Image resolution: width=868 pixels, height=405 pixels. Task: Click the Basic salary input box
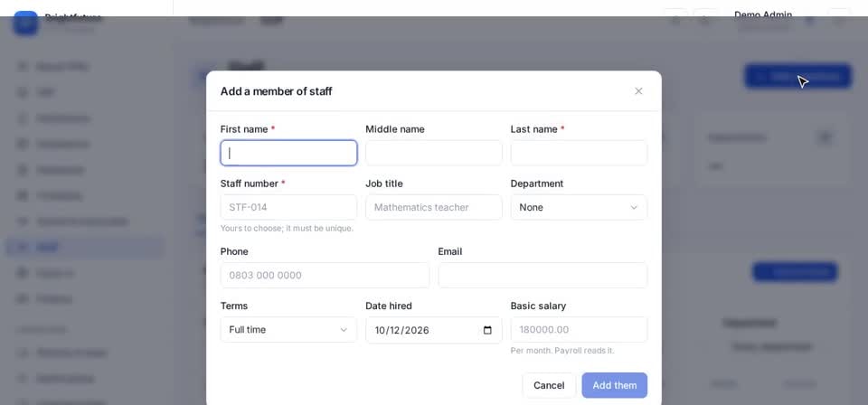(579, 330)
